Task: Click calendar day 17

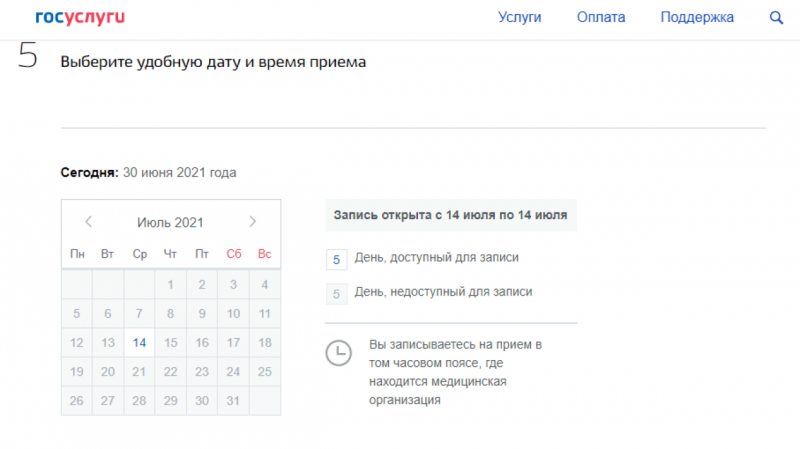Action: tap(233, 343)
